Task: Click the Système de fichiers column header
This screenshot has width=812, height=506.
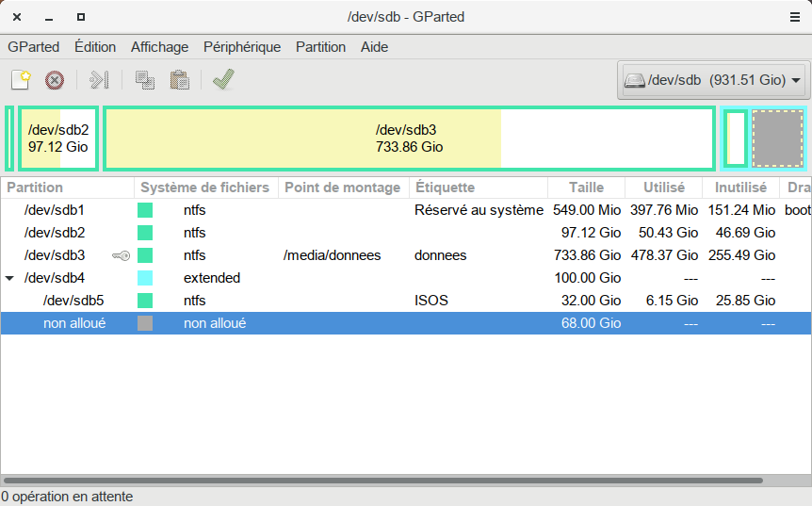Action: tap(204, 188)
